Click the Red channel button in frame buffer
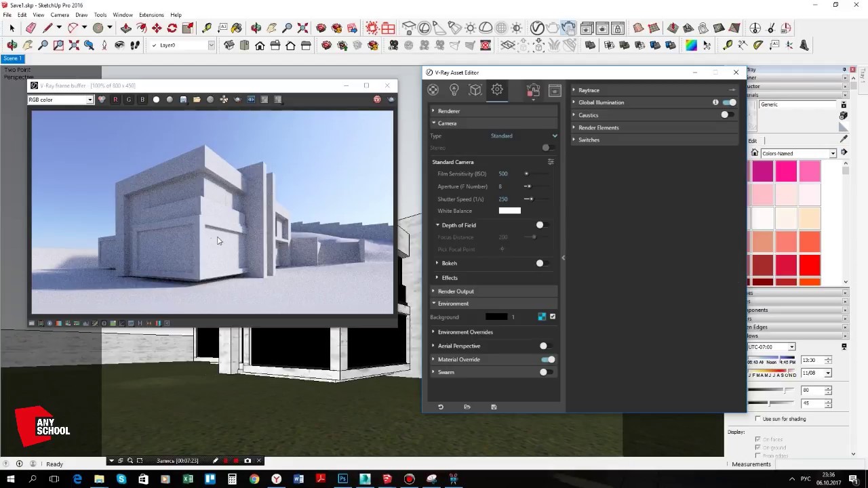The image size is (868, 488). click(115, 100)
